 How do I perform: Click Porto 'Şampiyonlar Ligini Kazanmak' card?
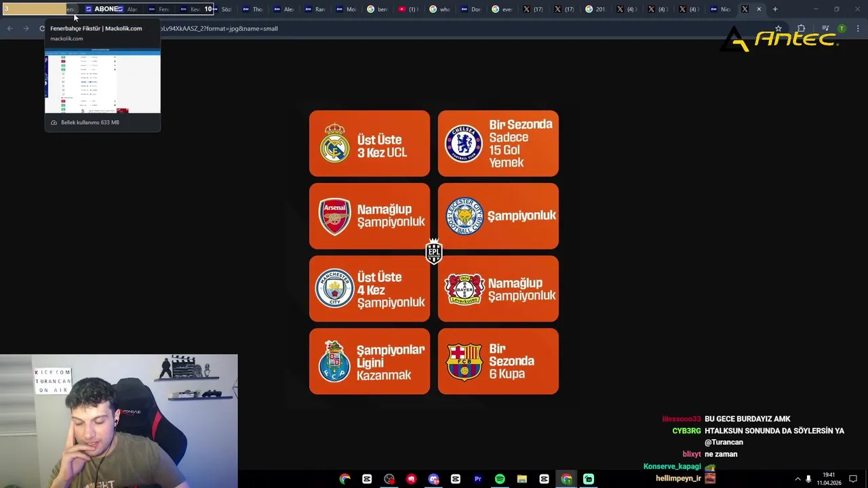[370, 361]
